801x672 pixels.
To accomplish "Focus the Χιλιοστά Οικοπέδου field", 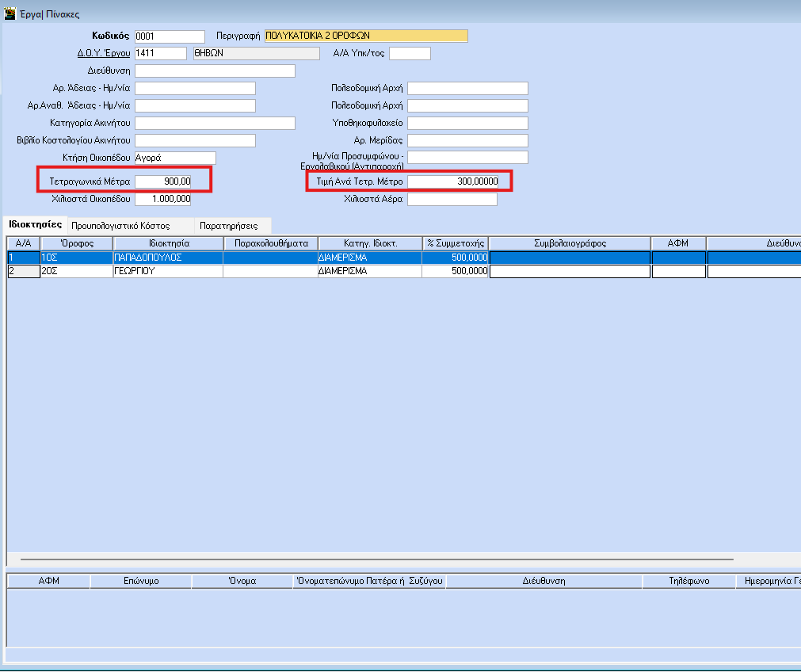I will (x=163, y=199).
